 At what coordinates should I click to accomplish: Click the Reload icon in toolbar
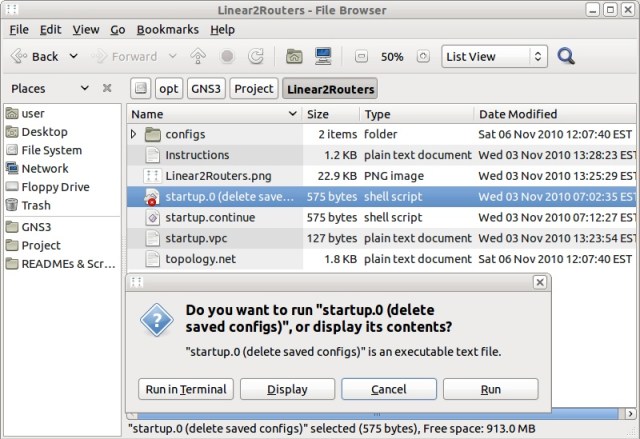(256, 57)
